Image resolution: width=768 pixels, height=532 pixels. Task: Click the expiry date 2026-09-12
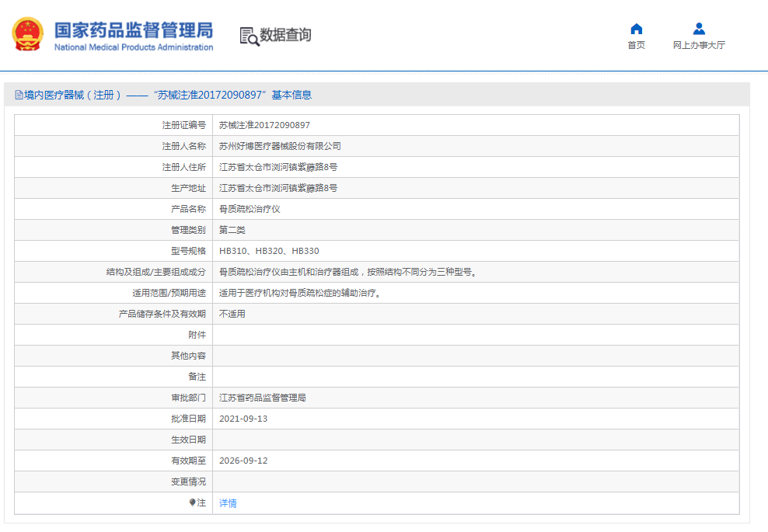tap(243, 461)
